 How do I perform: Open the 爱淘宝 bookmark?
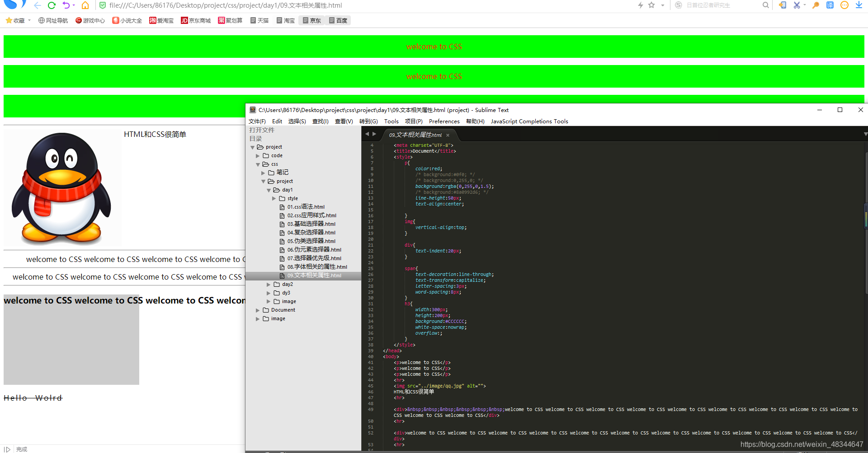tap(161, 20)
